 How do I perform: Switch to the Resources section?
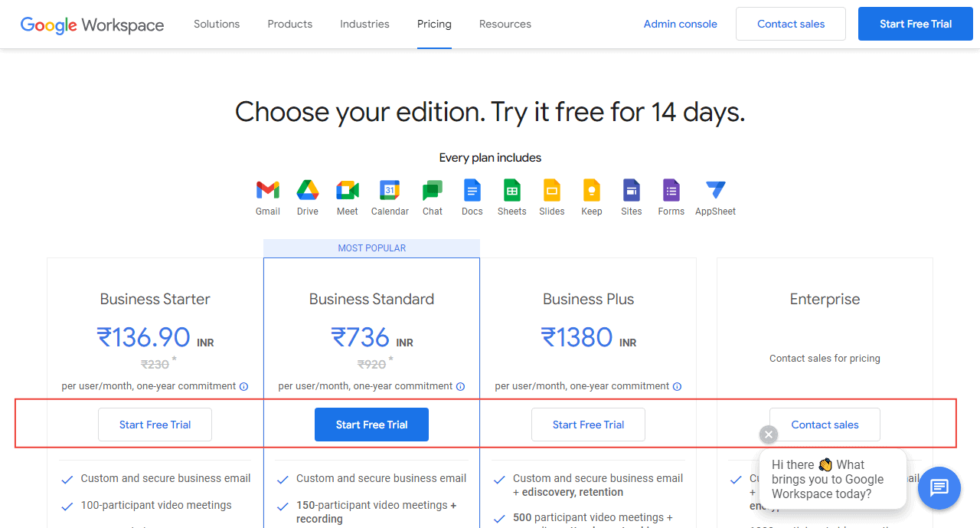click(505, 24)
